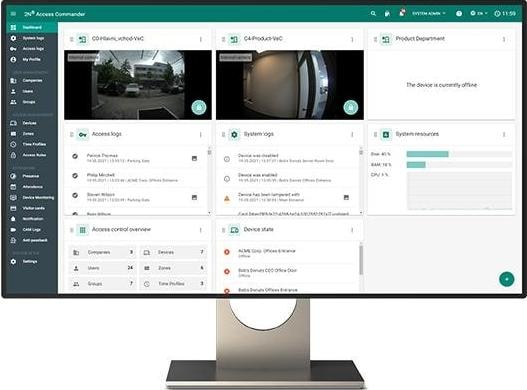Open the SYSTEM ADMIN user dropdown

click(429, 13)
